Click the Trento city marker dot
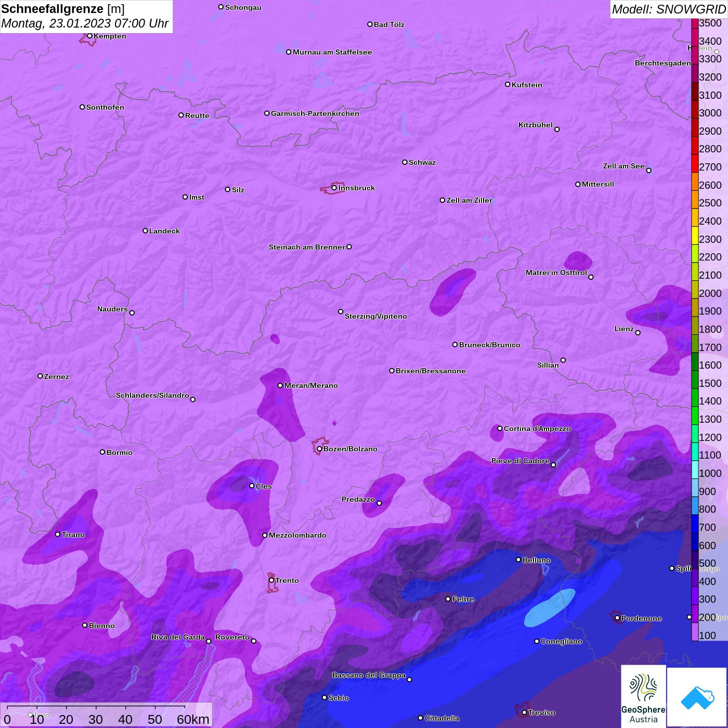The width and height of the screenshot is (728, 728). 271,580
